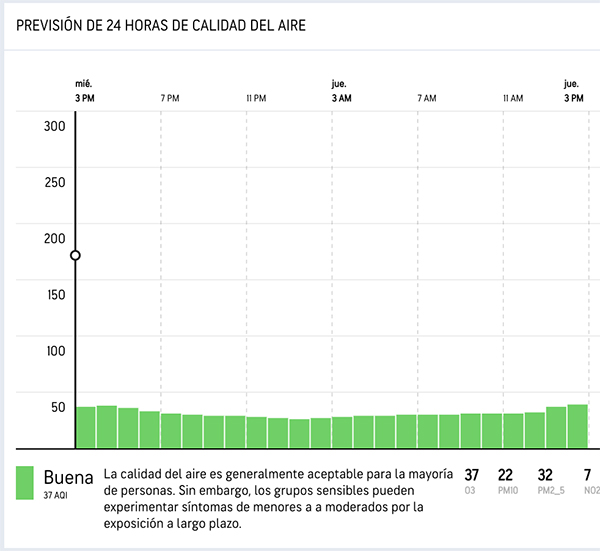Click the first green bar of the forecast
Image resolution: width=600 pixels, height=551 pixels.
click(86, 427)
